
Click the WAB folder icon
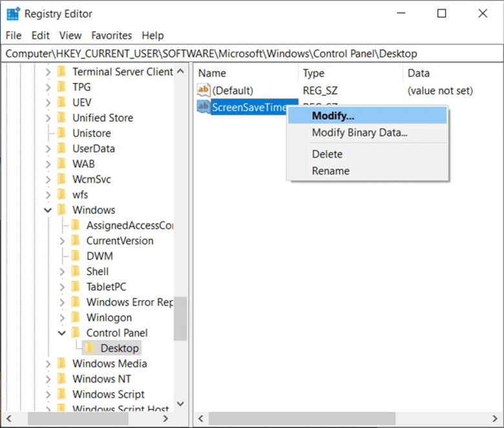pos(61,164)
